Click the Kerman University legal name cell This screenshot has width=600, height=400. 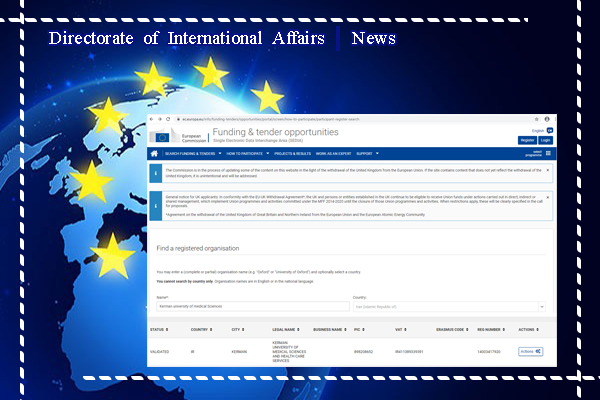click(x=289, y=352)
